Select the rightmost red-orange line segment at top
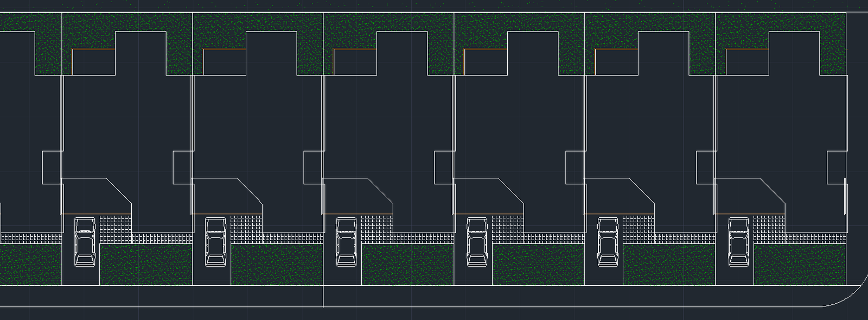868x320 pixels. [x=747, y=49]
